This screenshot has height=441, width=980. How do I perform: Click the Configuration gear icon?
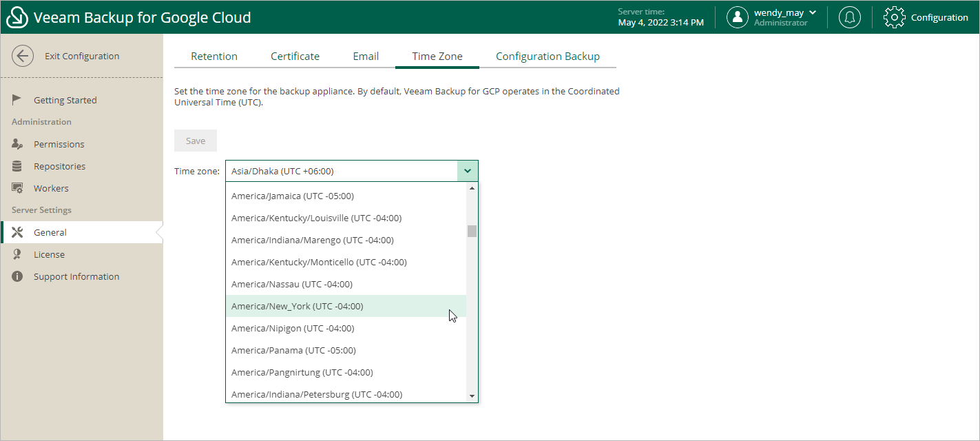[x=894, y=17]
